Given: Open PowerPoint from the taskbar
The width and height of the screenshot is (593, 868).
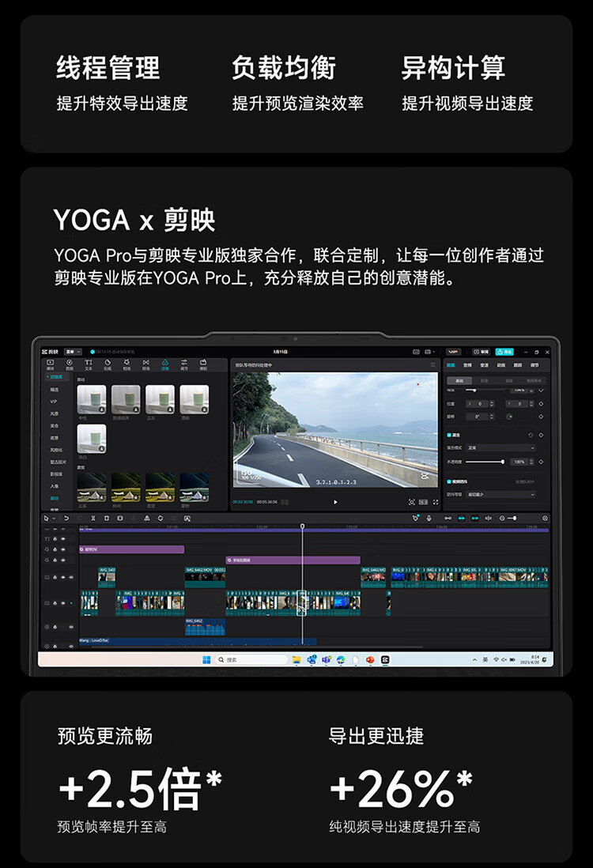Looking at the screenshot, I should pos(370,659).
